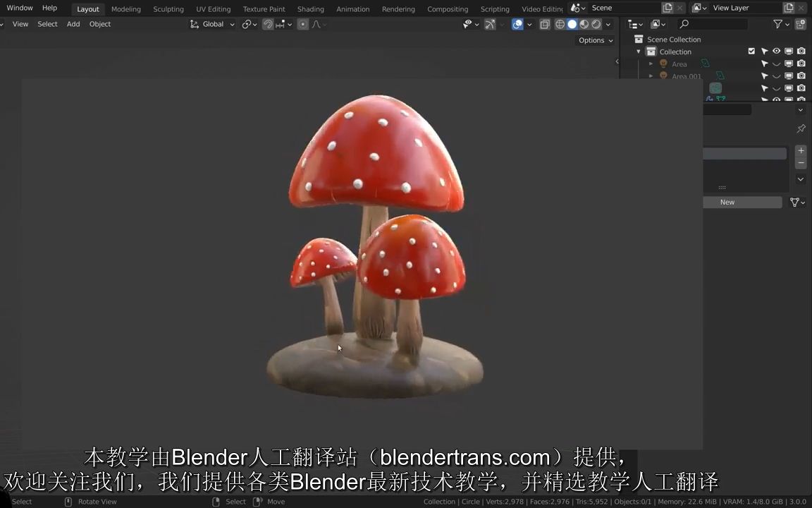Toggle the snapping magnet icon
This screenshot has height=508, width=812.
pyautogui.click(x=268, y=24)
